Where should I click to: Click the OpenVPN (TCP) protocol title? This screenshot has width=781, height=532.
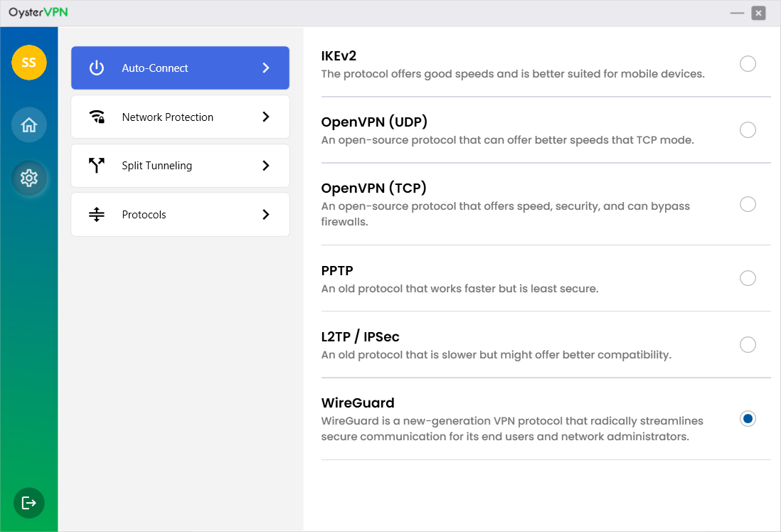(x=373, y=188)
